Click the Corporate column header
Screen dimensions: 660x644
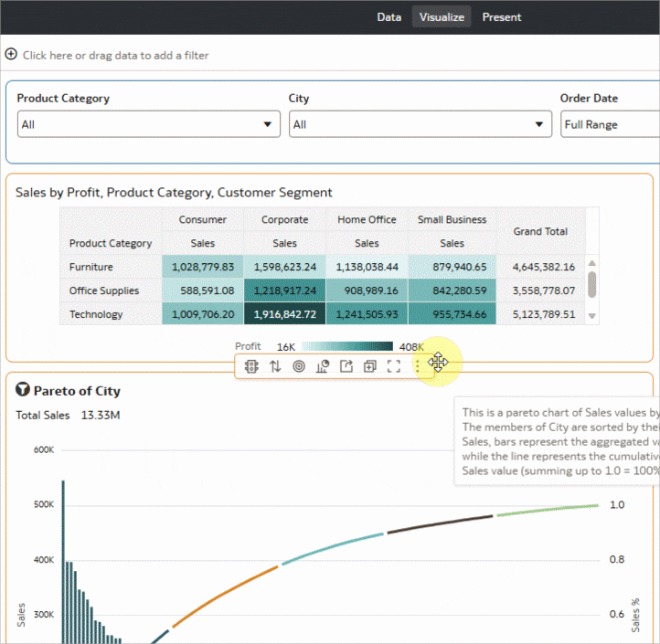point(284,219)
